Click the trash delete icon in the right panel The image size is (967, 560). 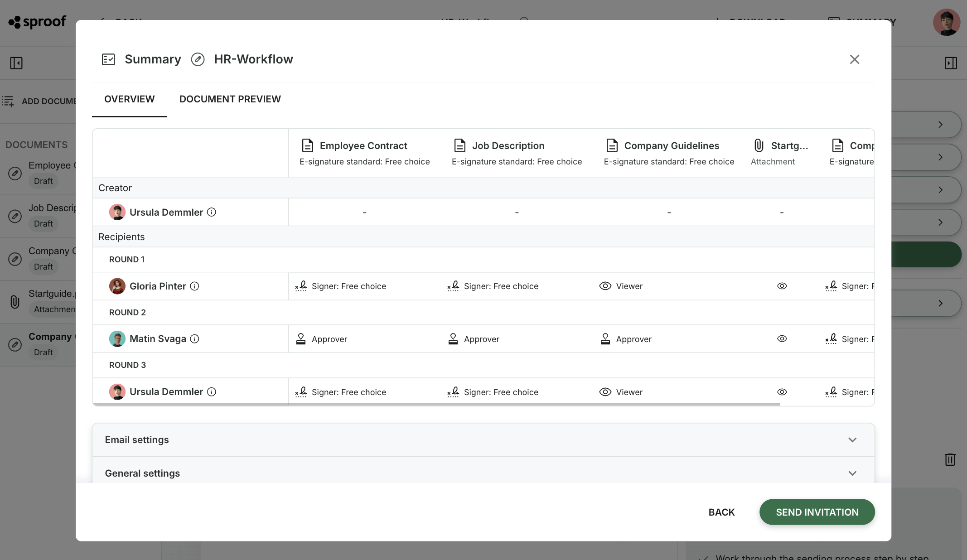(x=950, y=459)
